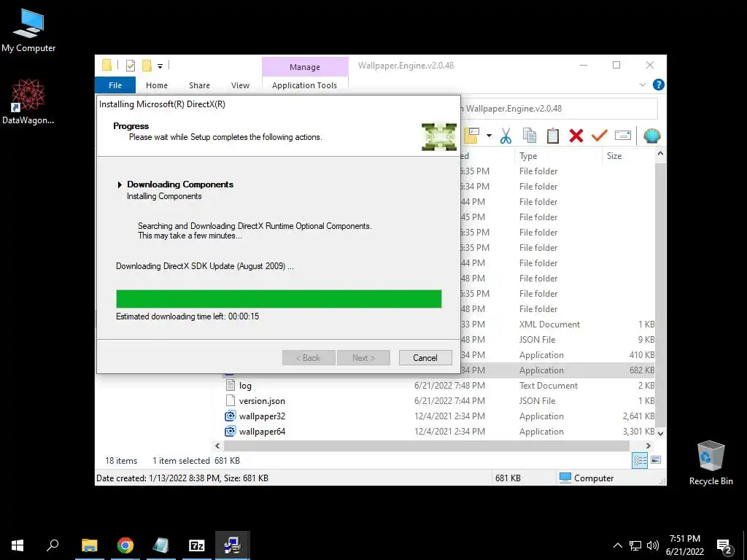Click the file name 'wallpaper64'
The height and width of the screenshot is (560, 747).
click(x=262, y=432)
